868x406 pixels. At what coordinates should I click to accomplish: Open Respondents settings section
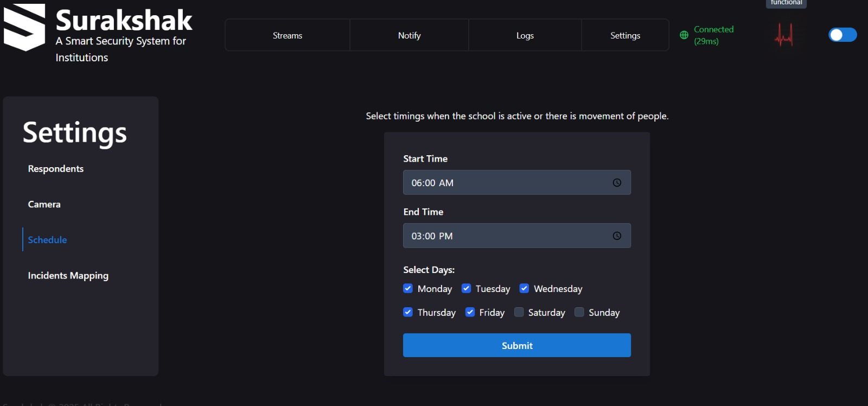(56, 169)
